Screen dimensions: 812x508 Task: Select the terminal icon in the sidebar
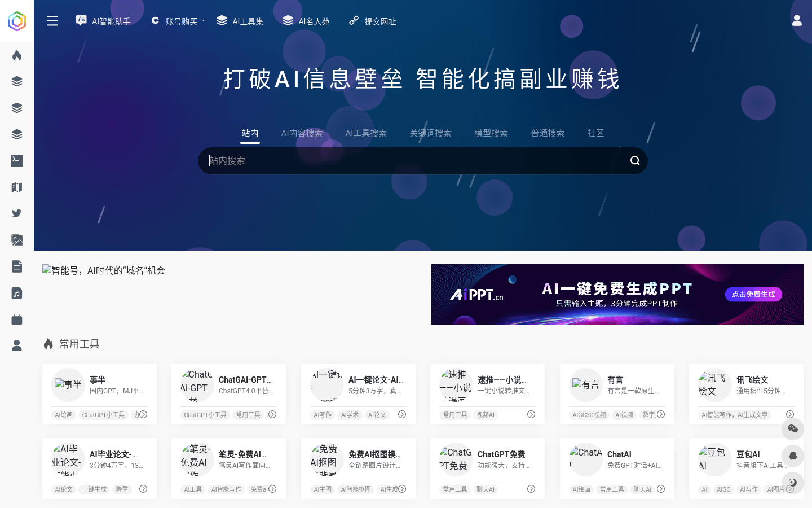coord(16,161)
